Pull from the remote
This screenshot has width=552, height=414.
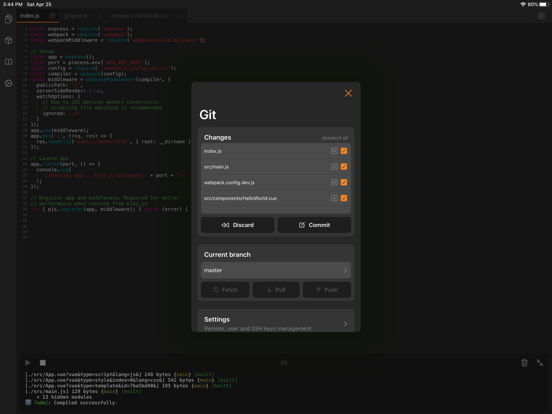click(276, 290)
